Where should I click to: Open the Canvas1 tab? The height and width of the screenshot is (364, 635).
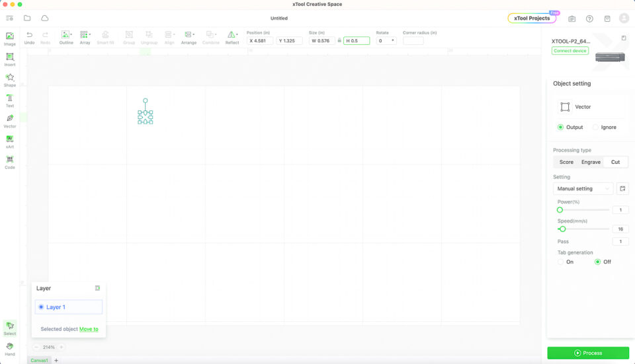tap(39, 360)
